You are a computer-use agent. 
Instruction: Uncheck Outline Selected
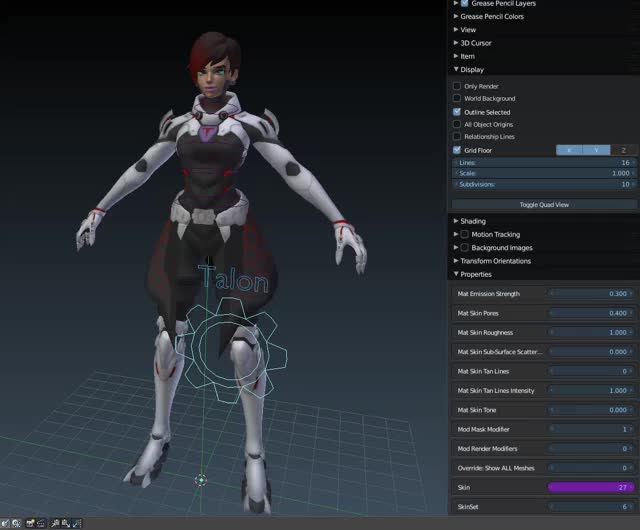[457, 112]
